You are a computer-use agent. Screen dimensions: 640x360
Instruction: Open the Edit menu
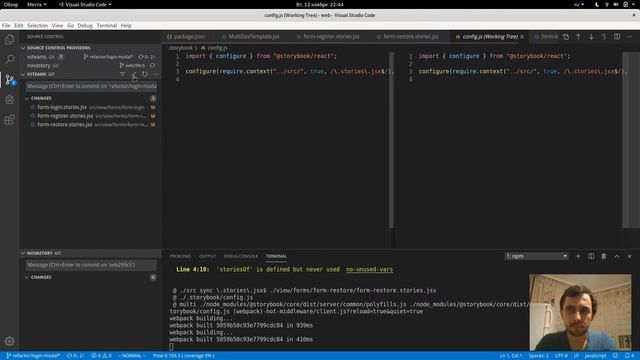click(19, 25)
